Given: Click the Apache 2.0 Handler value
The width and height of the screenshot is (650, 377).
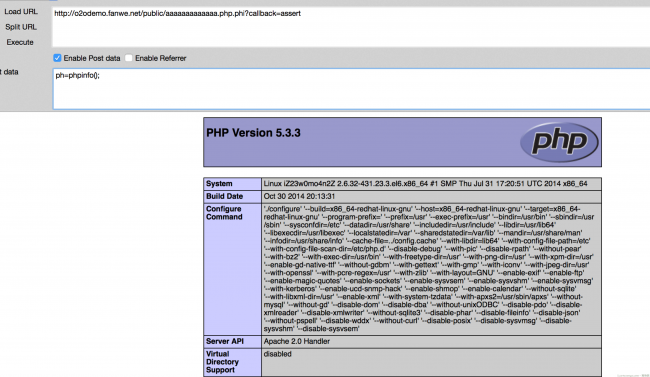Looking at the screenshot, I should click(x=297, y=341).
